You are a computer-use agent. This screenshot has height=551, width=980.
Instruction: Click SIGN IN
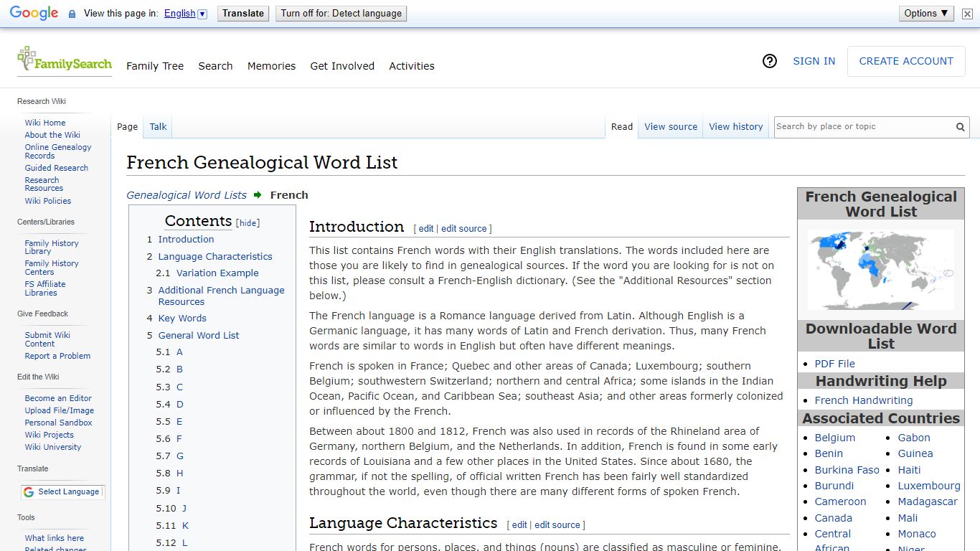pos(814,61)
